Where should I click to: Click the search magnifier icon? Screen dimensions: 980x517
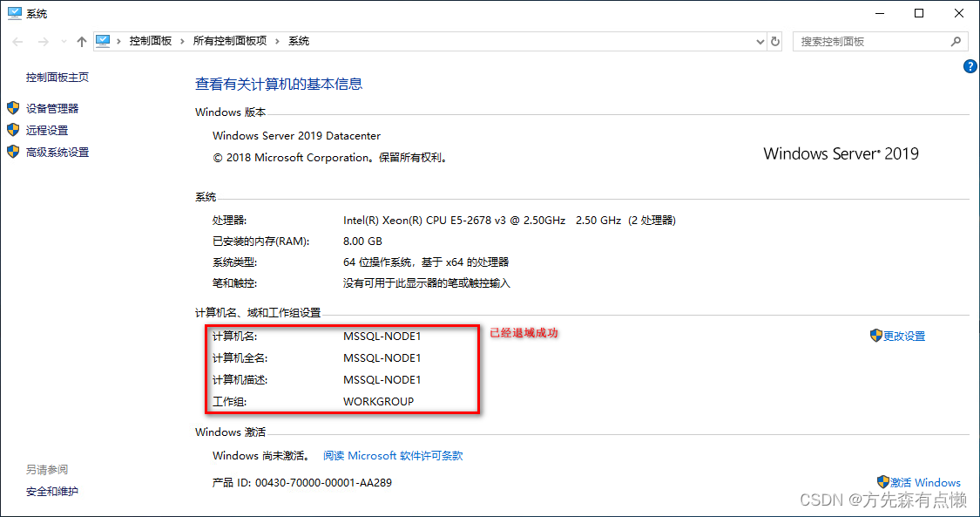956,42
